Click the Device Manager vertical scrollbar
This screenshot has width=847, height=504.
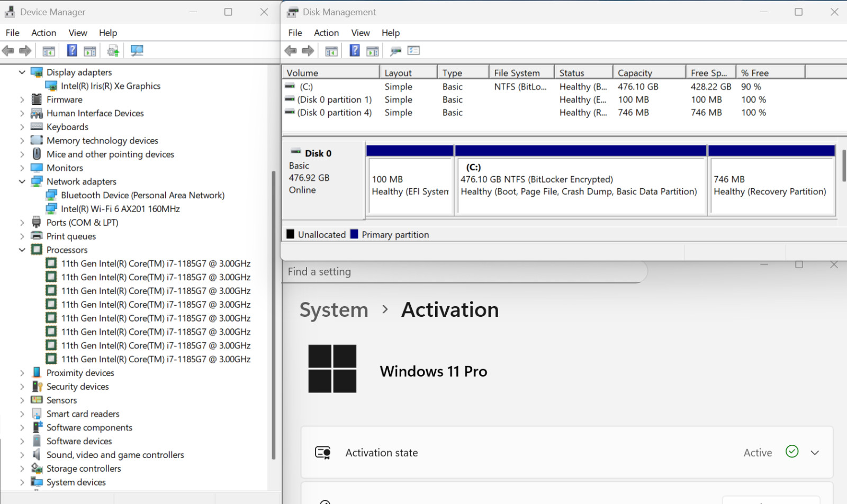[274, 315]
